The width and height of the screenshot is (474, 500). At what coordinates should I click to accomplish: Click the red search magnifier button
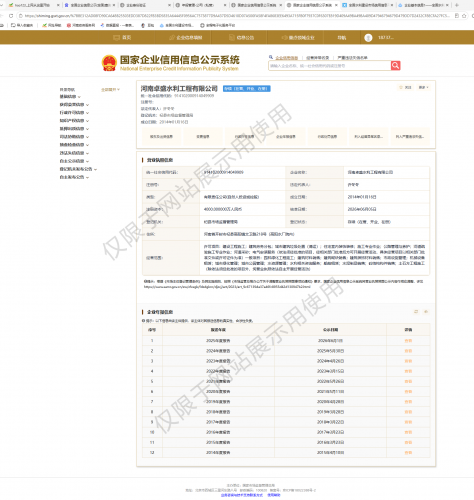395,65
